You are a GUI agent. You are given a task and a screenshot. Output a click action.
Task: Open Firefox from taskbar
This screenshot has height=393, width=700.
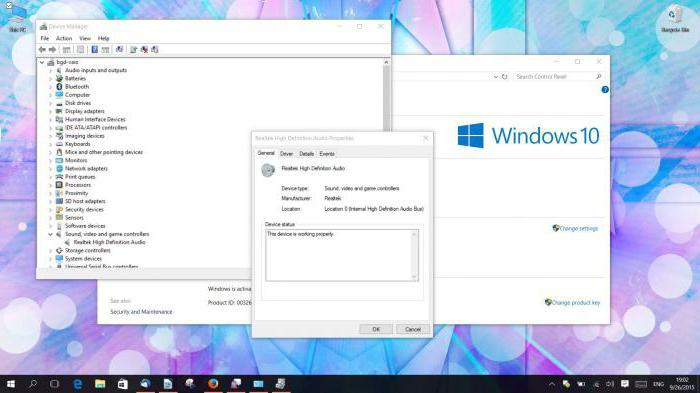point(213,384)
